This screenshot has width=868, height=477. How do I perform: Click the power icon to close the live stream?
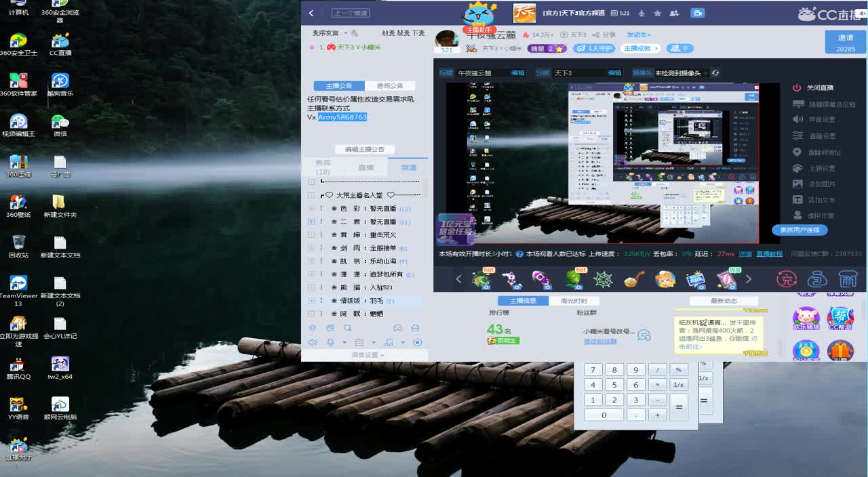(x=797, y=88)
